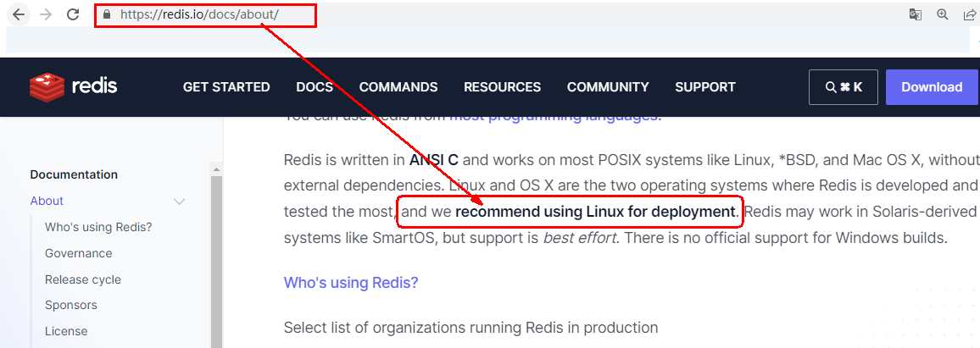The height and width of the screenshot is (348, 980).
Task: Click the share page icon
Action: pyautogui.click(x=969, y=14)
